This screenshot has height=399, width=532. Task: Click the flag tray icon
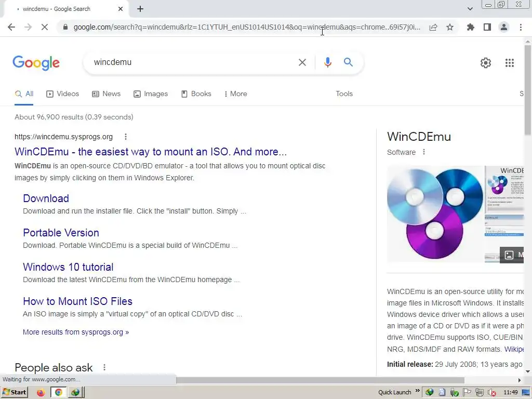(x=467, y=393)
